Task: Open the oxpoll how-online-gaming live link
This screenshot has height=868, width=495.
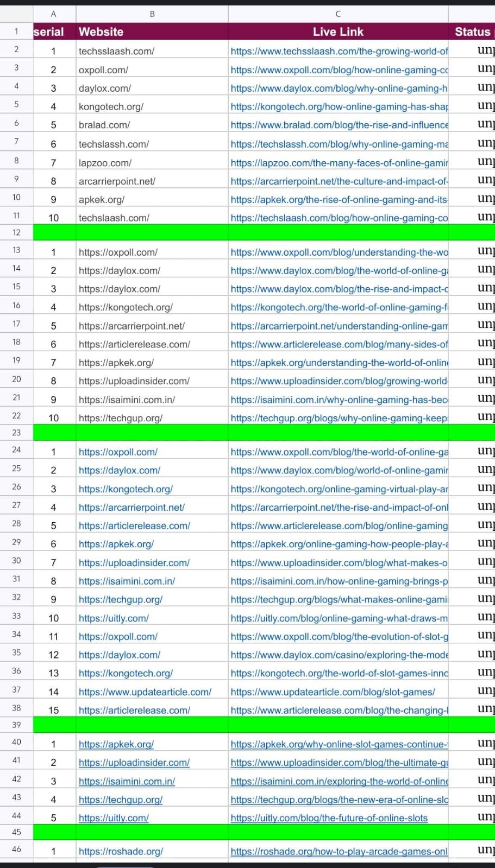Action: point(339,69)
